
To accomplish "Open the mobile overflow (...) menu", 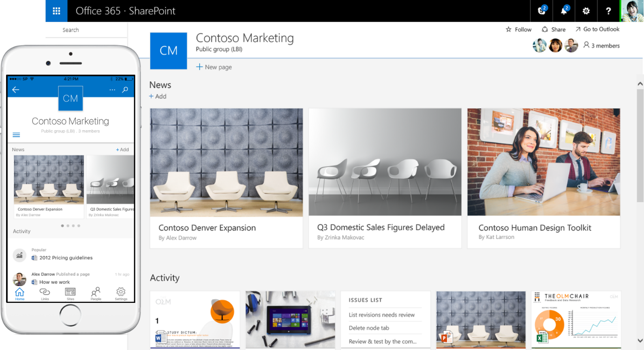I will (111, 90).
